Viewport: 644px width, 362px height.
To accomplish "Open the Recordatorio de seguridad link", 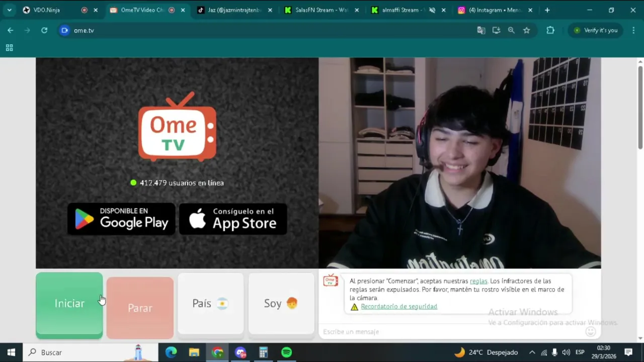I will click(399, 306).
